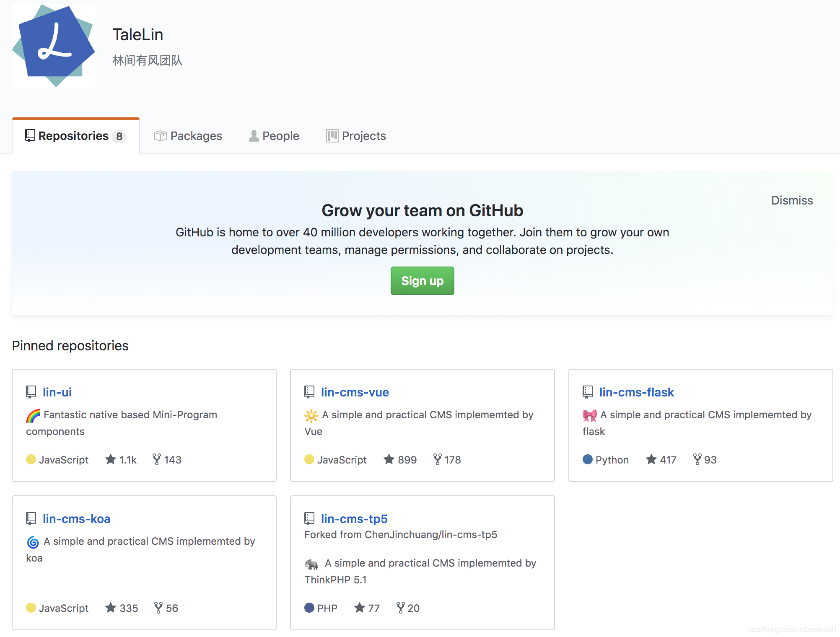Click the blue Python color dot on lin-cms-flask
Screen dimensions: 840x637
tap(588, 459)
